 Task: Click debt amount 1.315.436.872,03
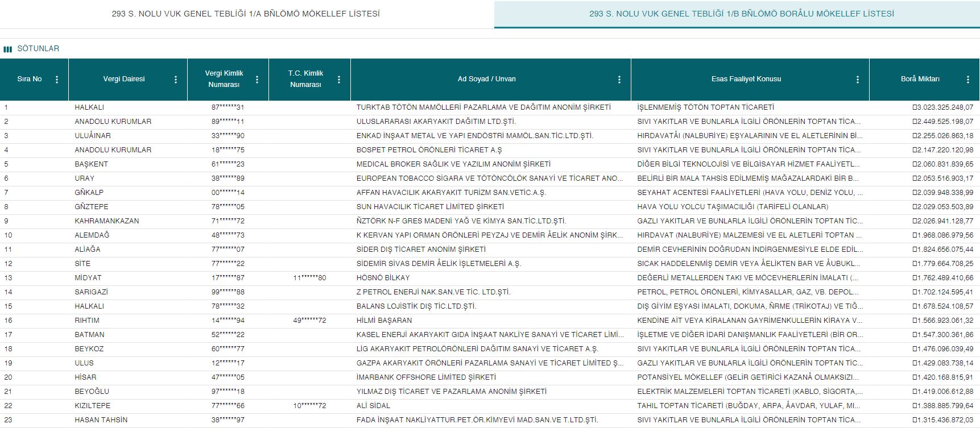(x=943, y=420)
